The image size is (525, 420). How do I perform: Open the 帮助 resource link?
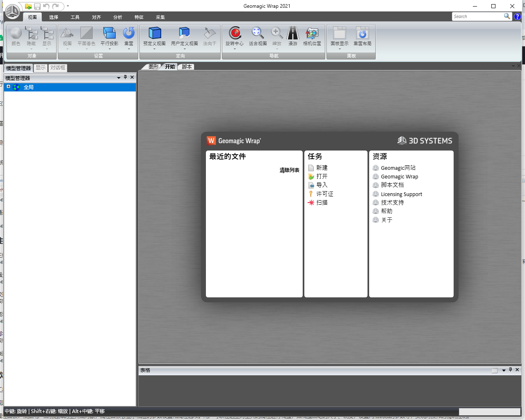pyautogui.click(x=387, y=211)
